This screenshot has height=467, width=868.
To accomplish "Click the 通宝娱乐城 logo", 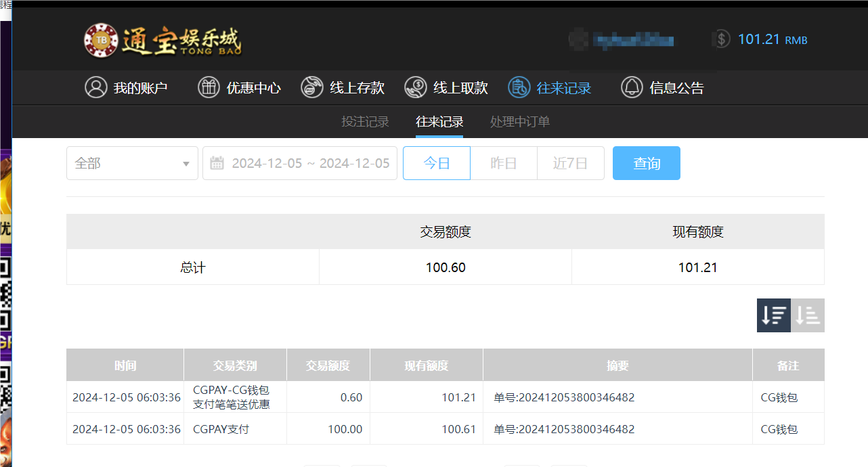I will [x=162, y=39].
